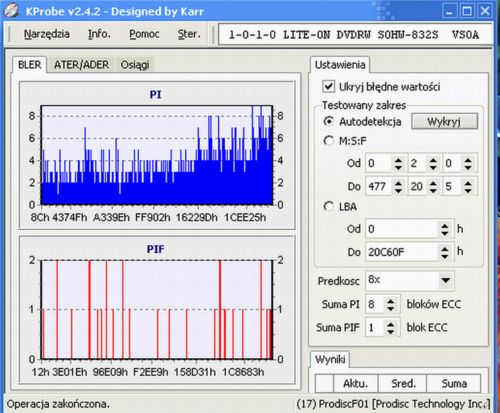Viewport: 500px width, 413px height.
Task: Increase the Od minutes spinner value
Action: [398, 160]
